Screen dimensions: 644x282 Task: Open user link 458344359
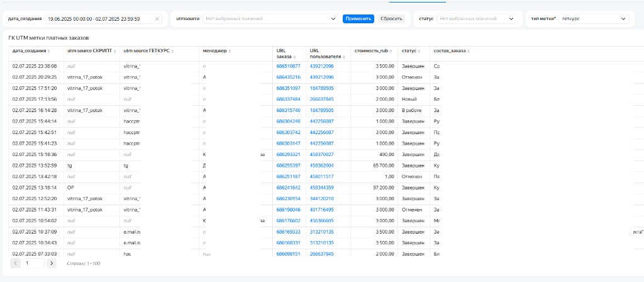click(x=321, y=188)
